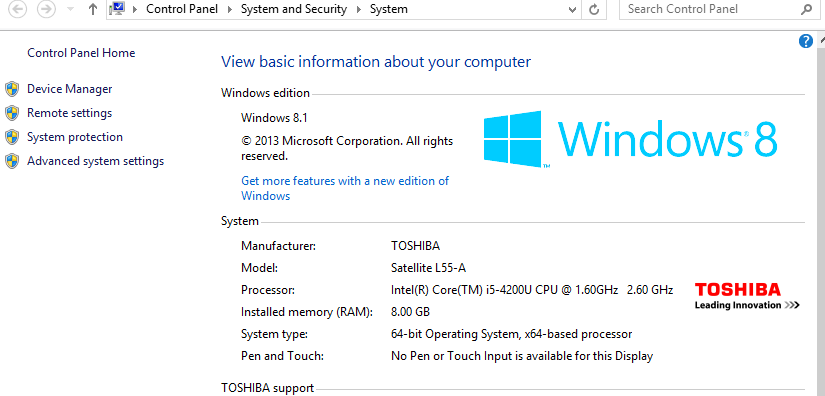Refresh the System page

594,9
